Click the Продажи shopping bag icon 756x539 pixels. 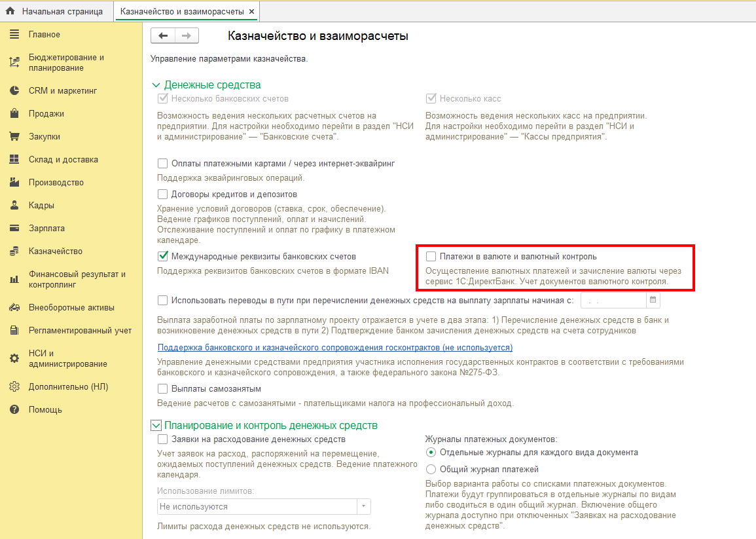point(14,113)
